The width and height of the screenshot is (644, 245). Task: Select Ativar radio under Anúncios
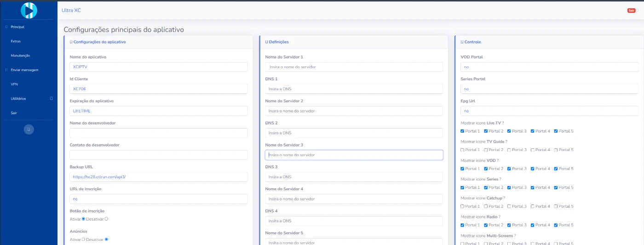pos(83,239)
